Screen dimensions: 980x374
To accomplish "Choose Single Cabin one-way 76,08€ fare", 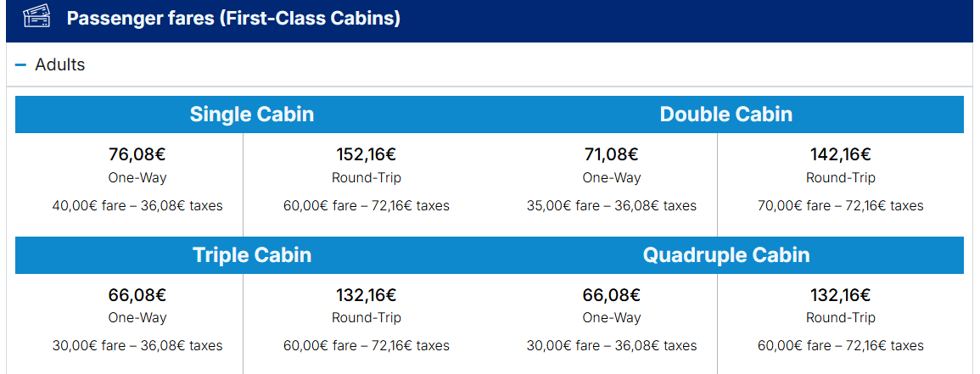I will coord(137,154).
